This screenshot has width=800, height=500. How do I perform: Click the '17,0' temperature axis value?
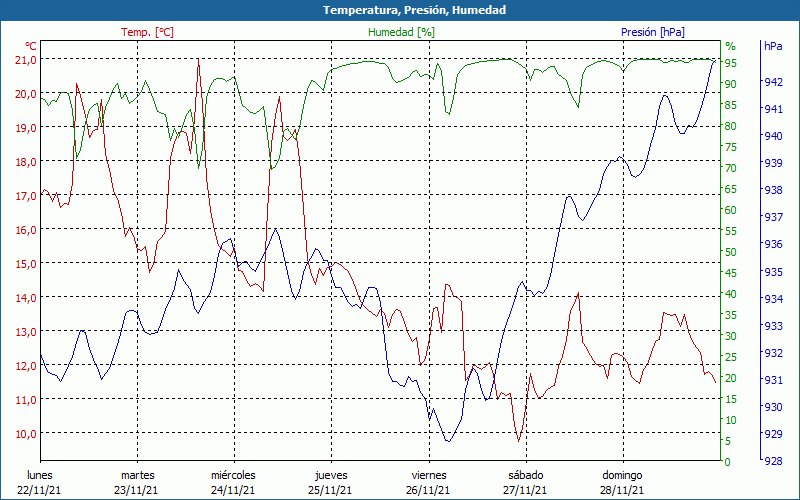[26, 195]
